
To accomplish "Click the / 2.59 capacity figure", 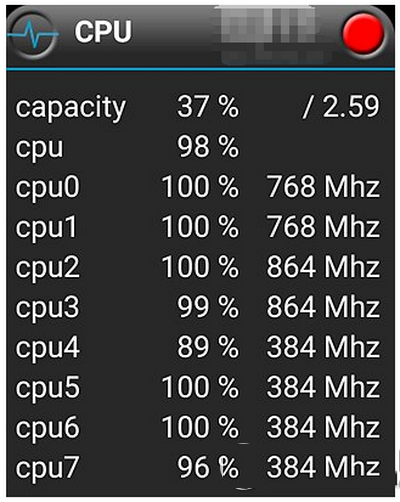I will tap(341, 107).
